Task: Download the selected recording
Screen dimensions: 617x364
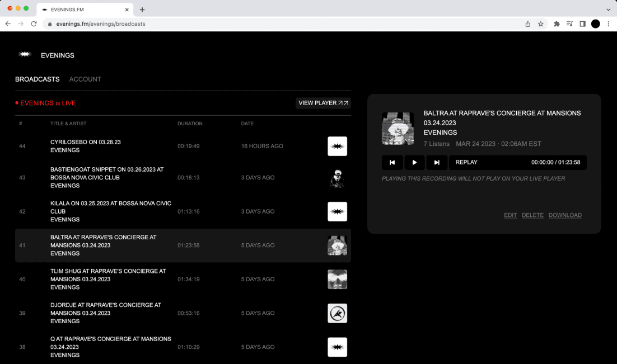Action: click(x=565, y=215)
